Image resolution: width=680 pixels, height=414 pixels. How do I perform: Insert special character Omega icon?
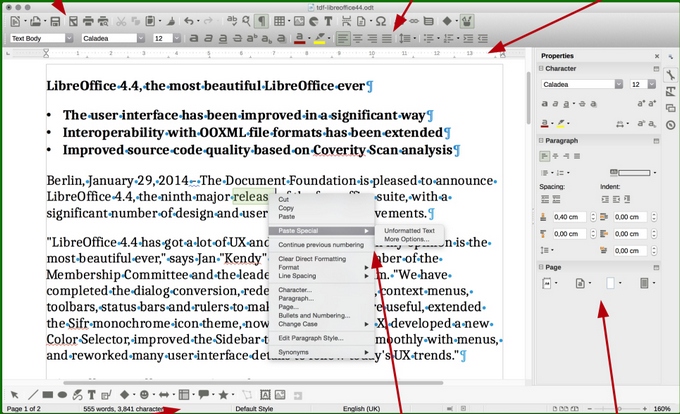point(381,21)
